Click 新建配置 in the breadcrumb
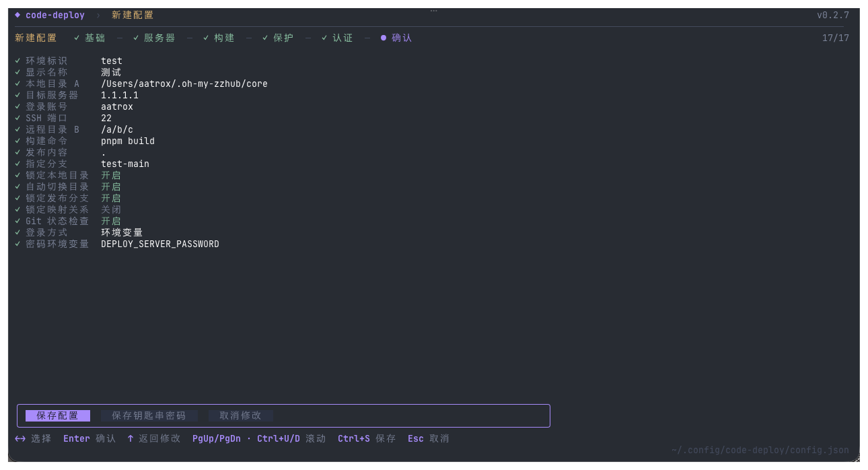The height and width of the screenshot is (470, 868). point(133,15)
